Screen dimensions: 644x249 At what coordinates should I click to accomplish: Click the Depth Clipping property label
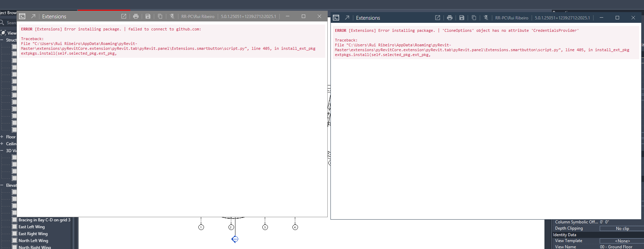coord(569,228)
